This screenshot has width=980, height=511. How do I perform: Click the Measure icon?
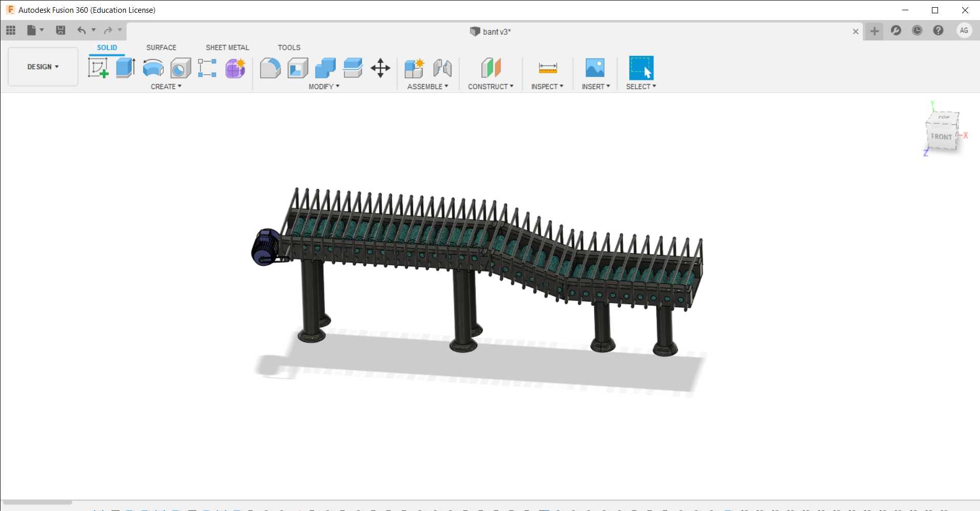click(548, 68)
